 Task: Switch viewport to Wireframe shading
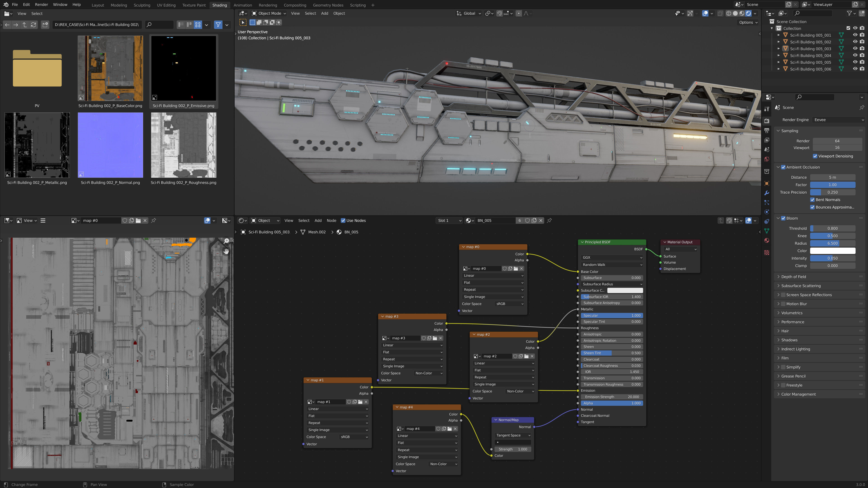pos(729,14)
